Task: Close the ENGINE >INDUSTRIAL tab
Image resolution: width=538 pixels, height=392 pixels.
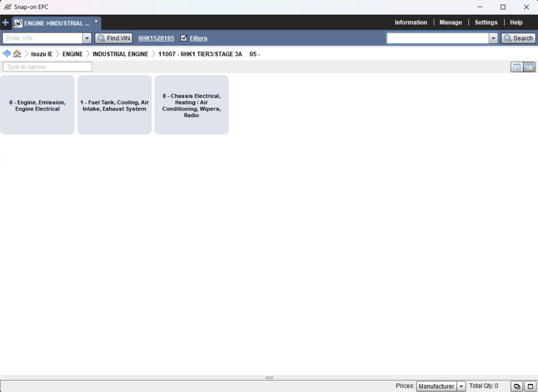Action: [x=96, y=21]
